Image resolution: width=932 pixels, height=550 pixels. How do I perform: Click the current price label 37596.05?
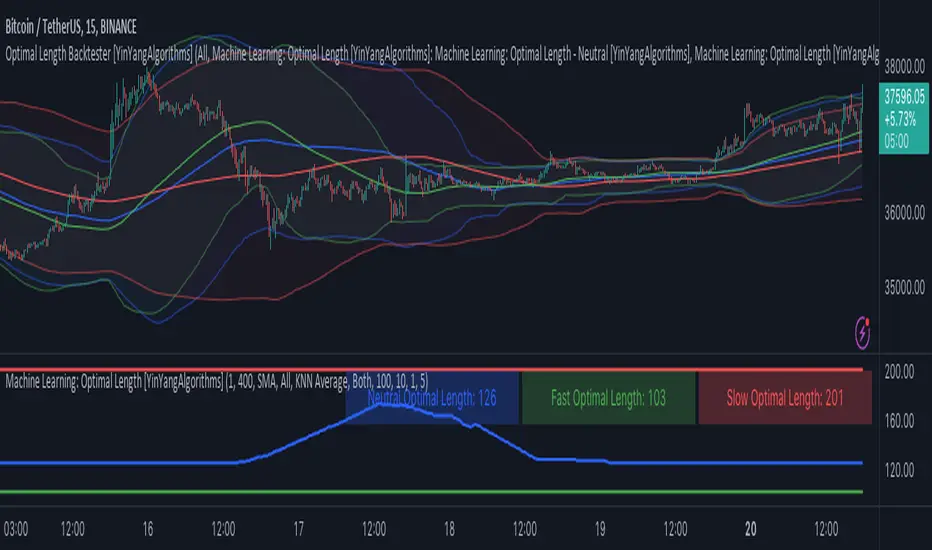point(904,118)
